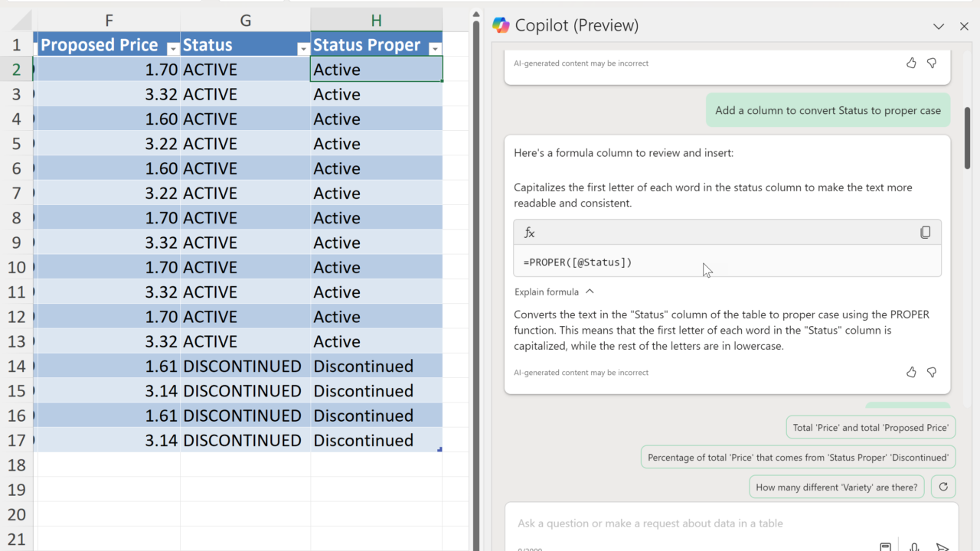Viewport: 980px width, 551px height.
Task: Click the Copilot logo in pane header
Action: (x=501, y=25)
